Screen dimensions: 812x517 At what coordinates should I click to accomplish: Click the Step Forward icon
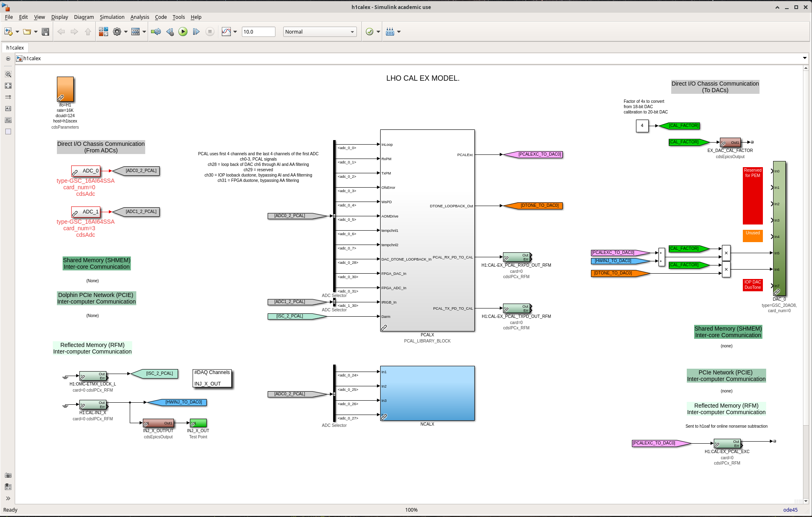click(x=196, y=32)
